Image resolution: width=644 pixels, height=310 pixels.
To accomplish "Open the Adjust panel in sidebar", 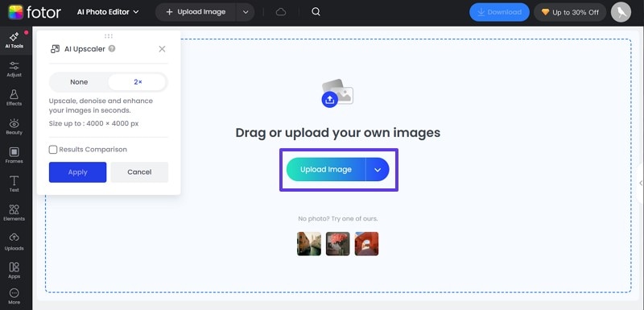I will coord(14,69).
